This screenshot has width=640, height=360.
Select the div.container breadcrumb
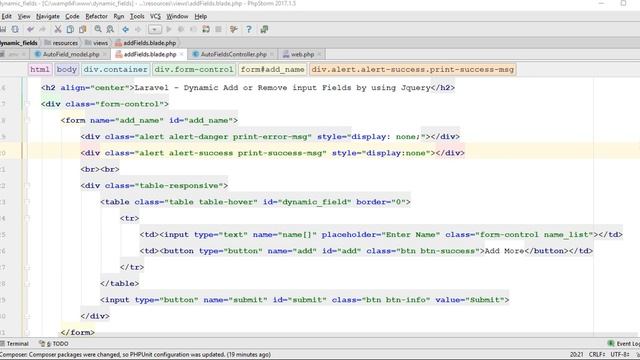[116, 69]
